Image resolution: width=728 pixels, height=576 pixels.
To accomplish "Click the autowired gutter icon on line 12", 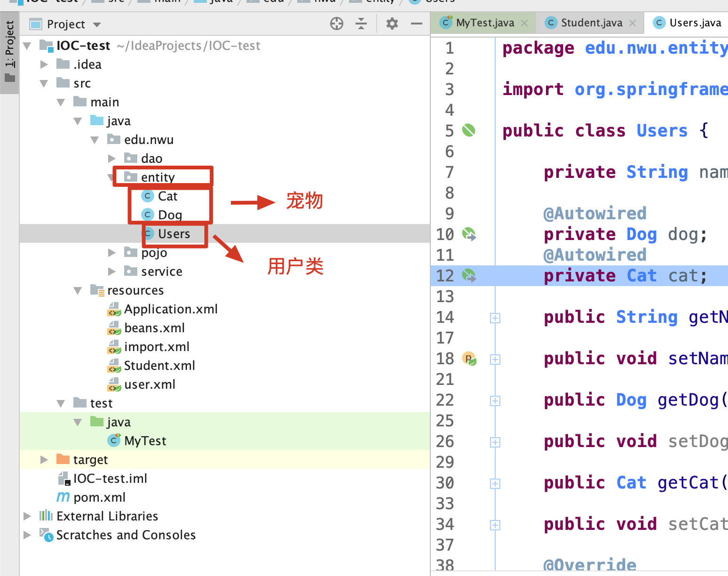I will 469,275.
